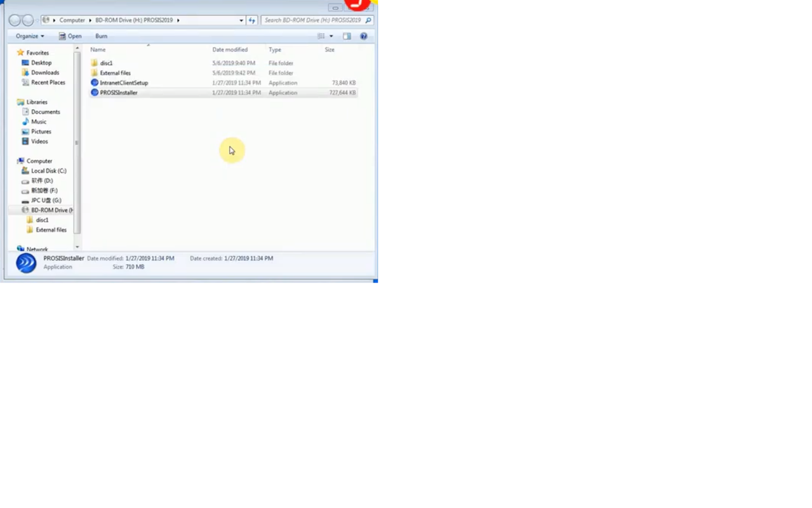Viewport: 812px width, 508px height.
Task: Sort by the Date modified column header
Action: tap(230, 50)
